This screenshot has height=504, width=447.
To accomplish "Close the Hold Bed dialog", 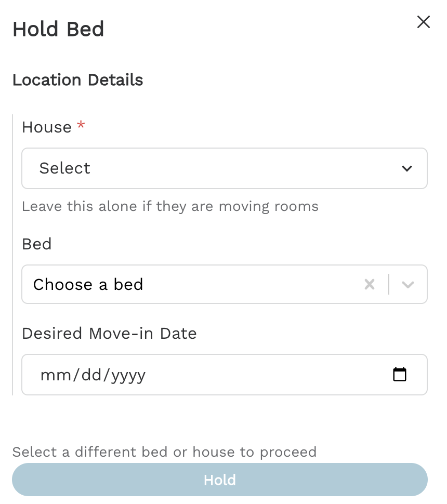I will [424, 22].
